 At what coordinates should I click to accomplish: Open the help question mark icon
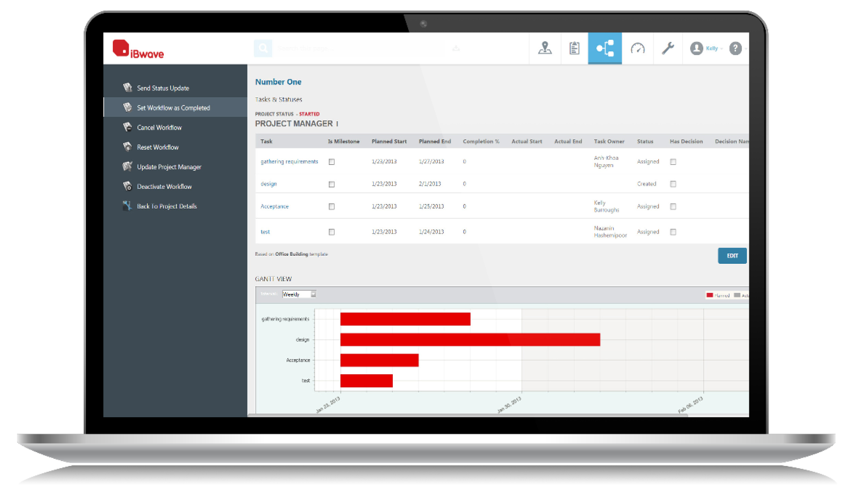click(735, 48)
